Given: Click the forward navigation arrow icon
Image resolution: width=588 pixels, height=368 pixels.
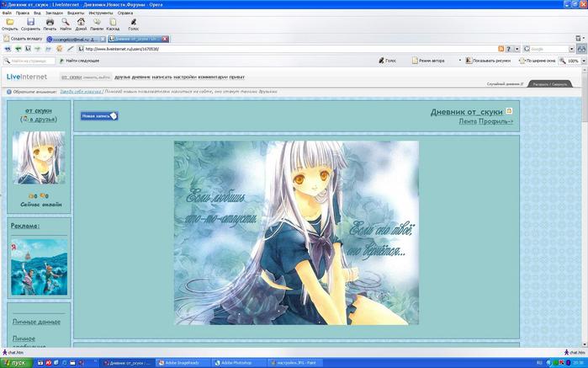Looking at the screenshot, I should point(38,49).
